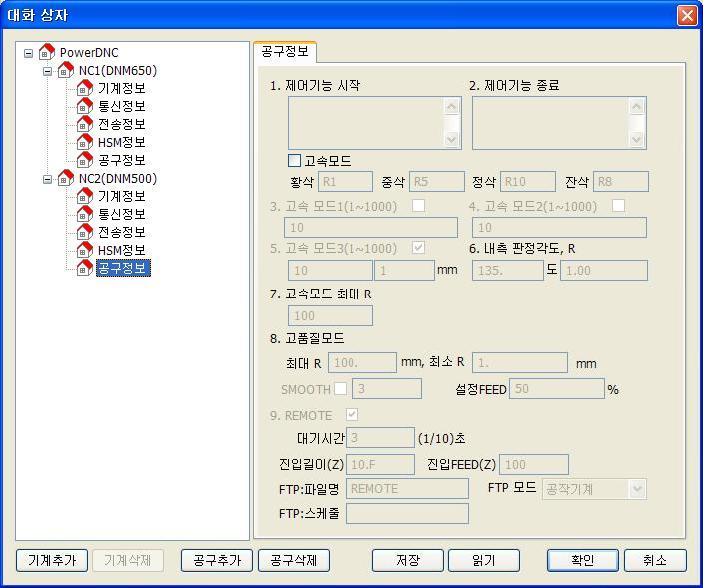This screenshot has width=703, height=588.
Task: Click the 공구삭제 button
Action: [294, 560]
